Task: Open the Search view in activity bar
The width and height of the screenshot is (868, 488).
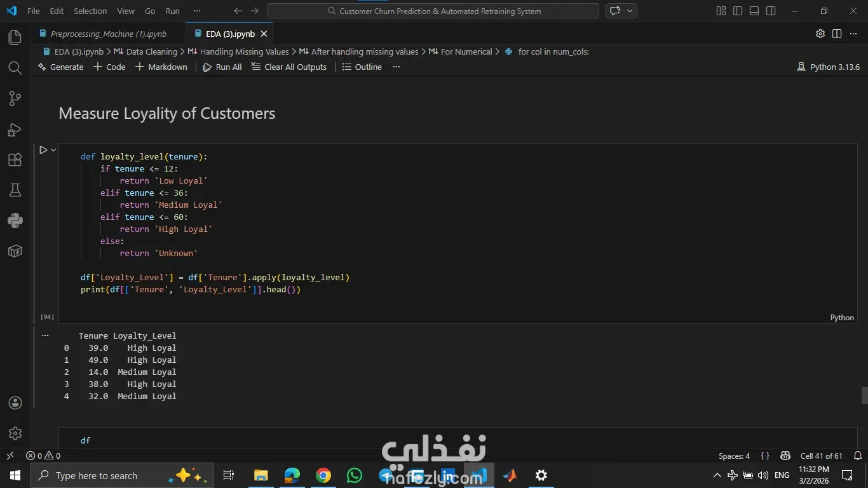Action: coord(15,68)
